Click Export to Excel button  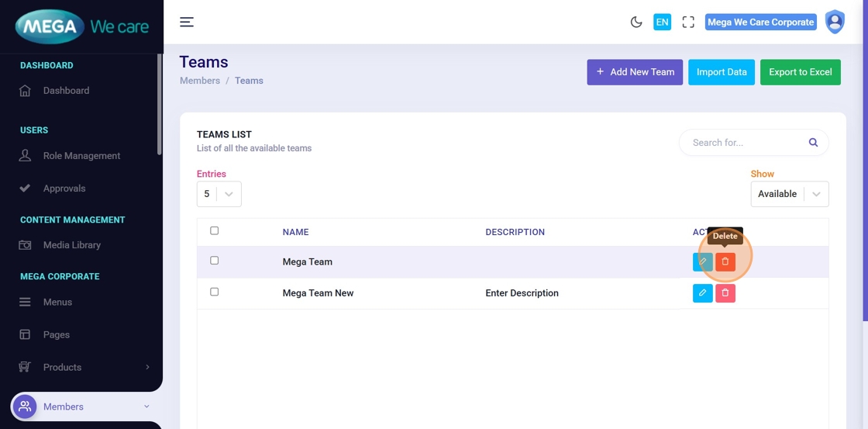(x=800, y=72)
